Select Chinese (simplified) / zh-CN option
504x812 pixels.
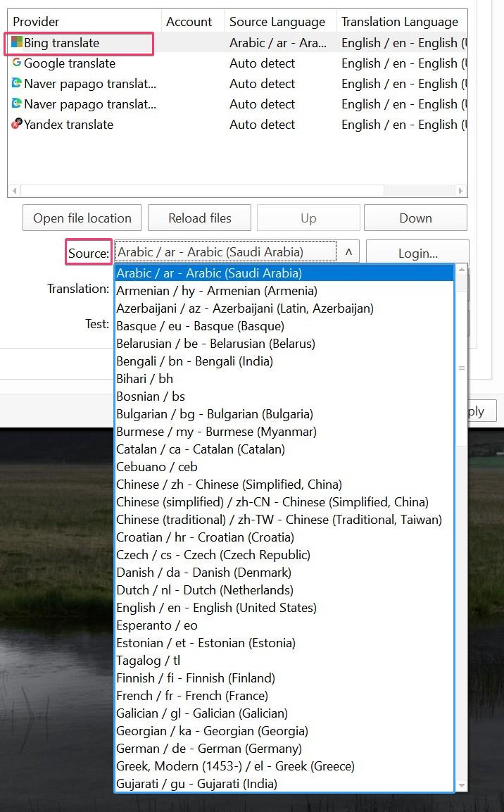[x=284, y=502]
